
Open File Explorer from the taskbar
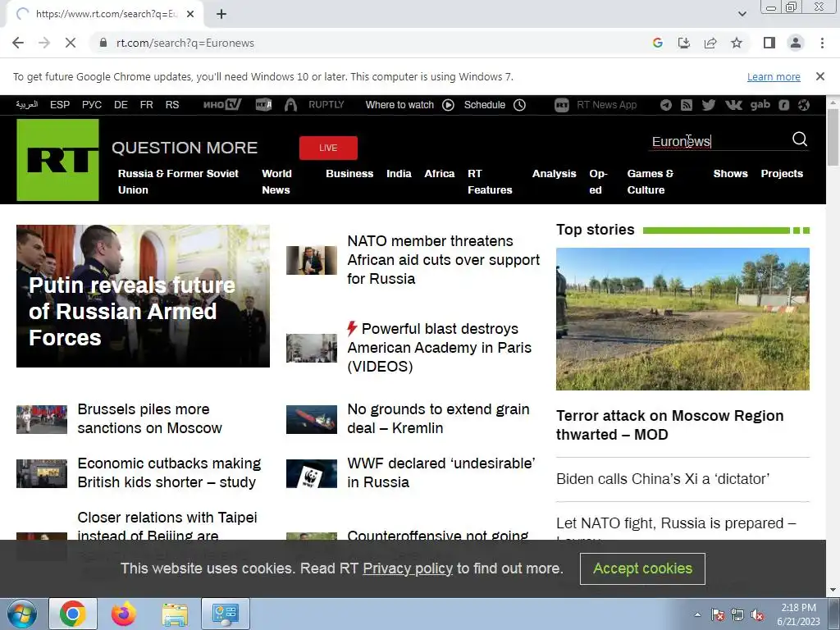point(175,614)
